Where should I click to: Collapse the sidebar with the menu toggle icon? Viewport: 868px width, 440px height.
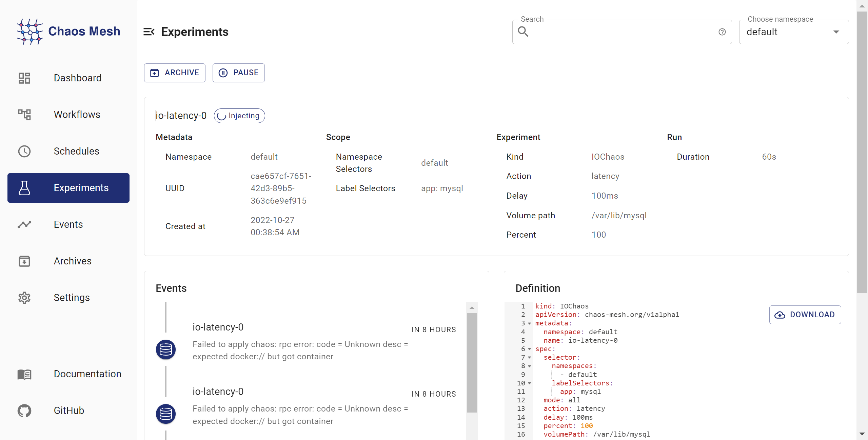(149, 32)
